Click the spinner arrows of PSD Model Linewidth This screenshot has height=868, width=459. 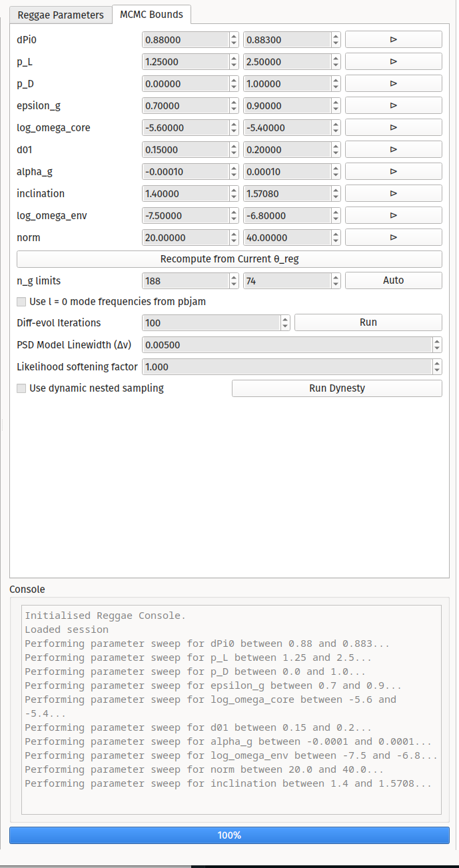pyautogui.click(x=437, y=344)
